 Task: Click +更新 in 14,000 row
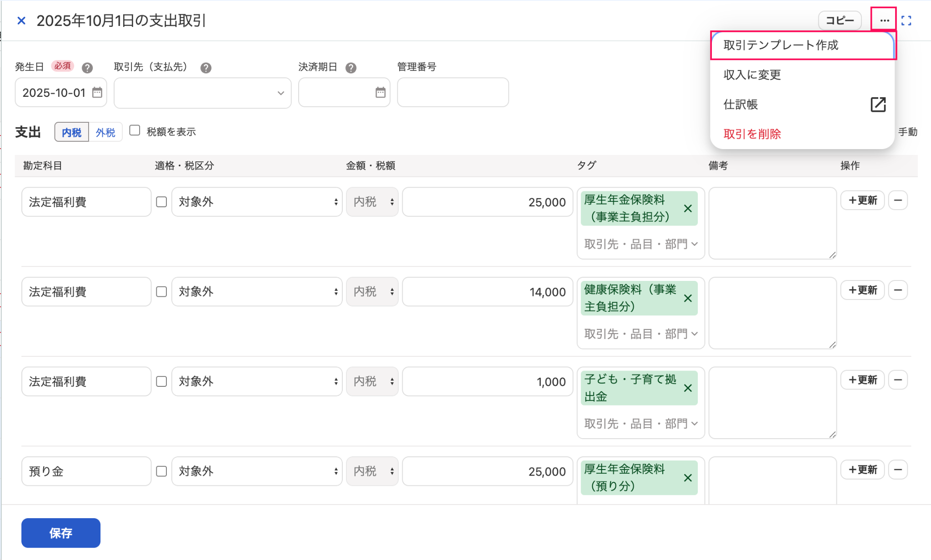click(x=862, y=290)
